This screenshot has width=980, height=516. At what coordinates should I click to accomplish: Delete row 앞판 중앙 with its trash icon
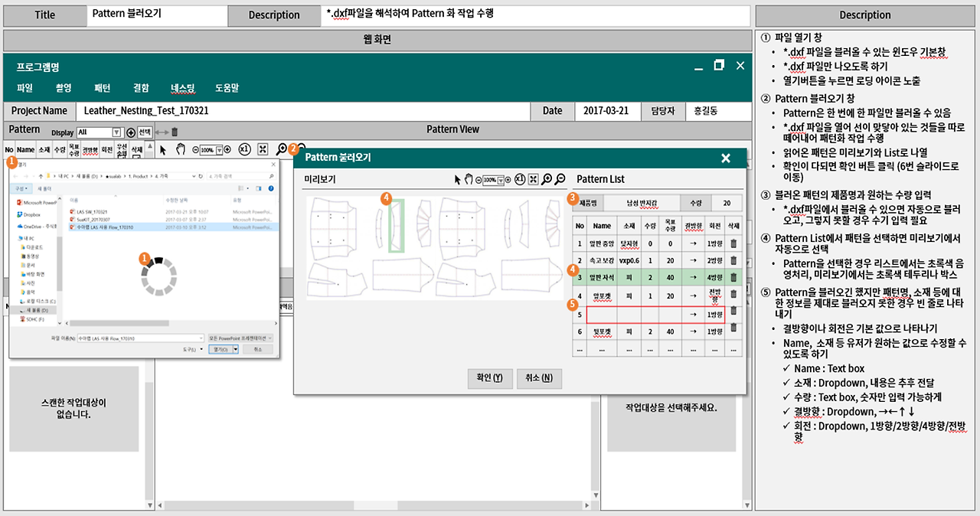[733, 243]
